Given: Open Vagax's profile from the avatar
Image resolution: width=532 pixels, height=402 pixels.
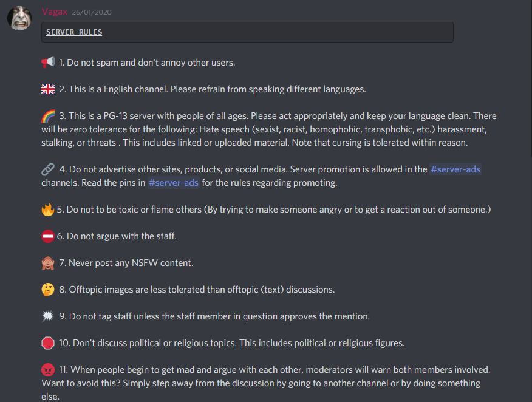Looking at the screenshot, I should click(x=19, y=18).
